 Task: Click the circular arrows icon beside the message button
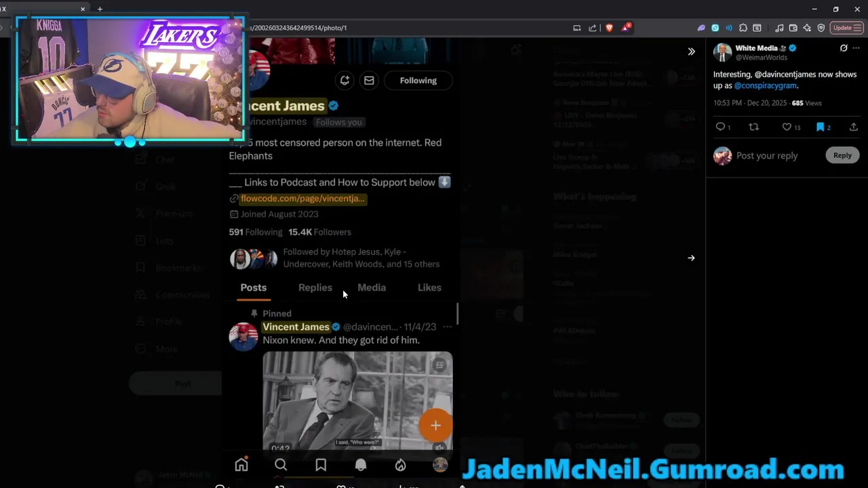[x=344, y=80]
